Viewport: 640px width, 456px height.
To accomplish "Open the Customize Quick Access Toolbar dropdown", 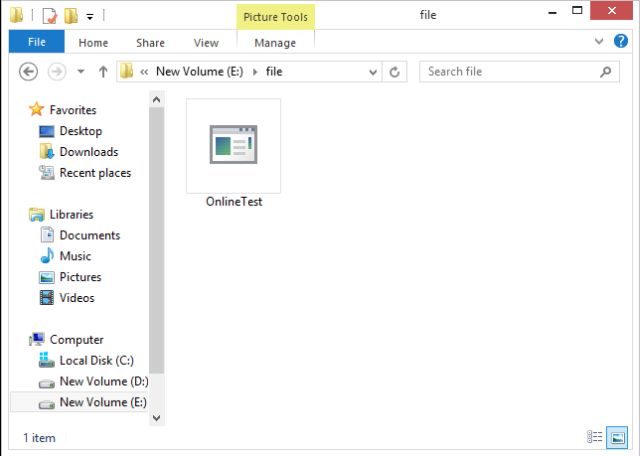I will coord(90,17).
